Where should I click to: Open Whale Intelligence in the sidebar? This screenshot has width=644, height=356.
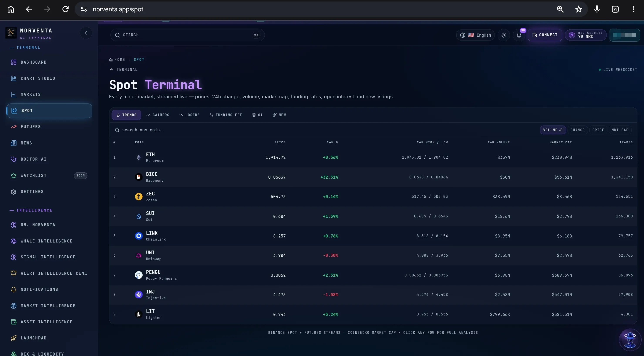click(49, 241)
